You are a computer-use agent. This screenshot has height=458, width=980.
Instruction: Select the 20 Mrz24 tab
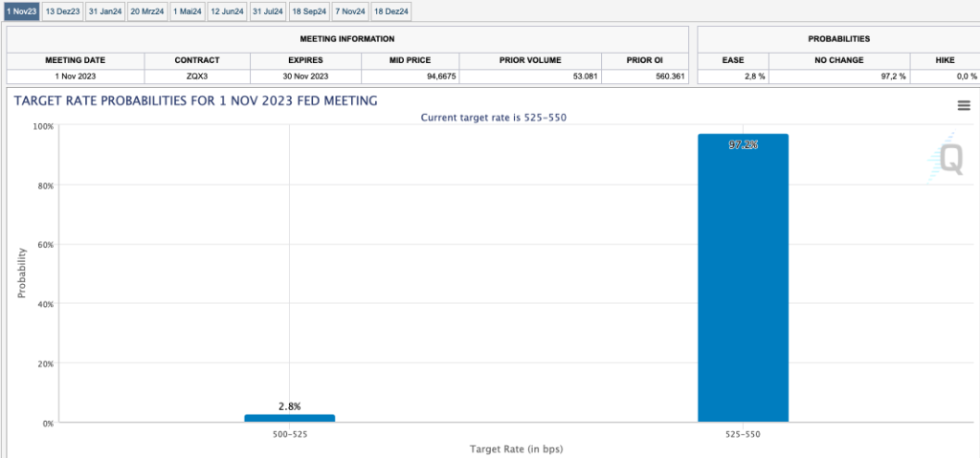(148, 11)
